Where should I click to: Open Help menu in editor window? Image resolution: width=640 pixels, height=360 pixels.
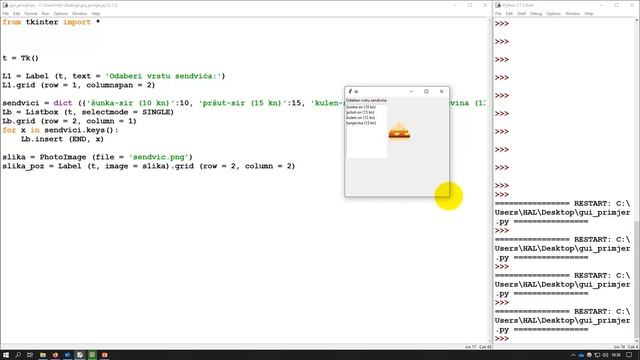(x=96, y=13)
